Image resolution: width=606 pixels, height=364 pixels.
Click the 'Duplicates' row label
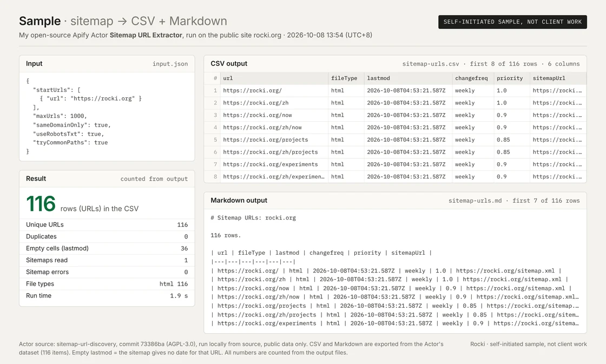tap(41, 236)
